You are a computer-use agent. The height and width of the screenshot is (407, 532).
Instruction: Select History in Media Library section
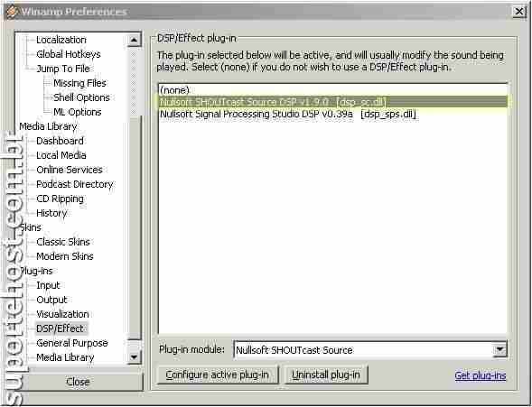(x=51, y=213)
